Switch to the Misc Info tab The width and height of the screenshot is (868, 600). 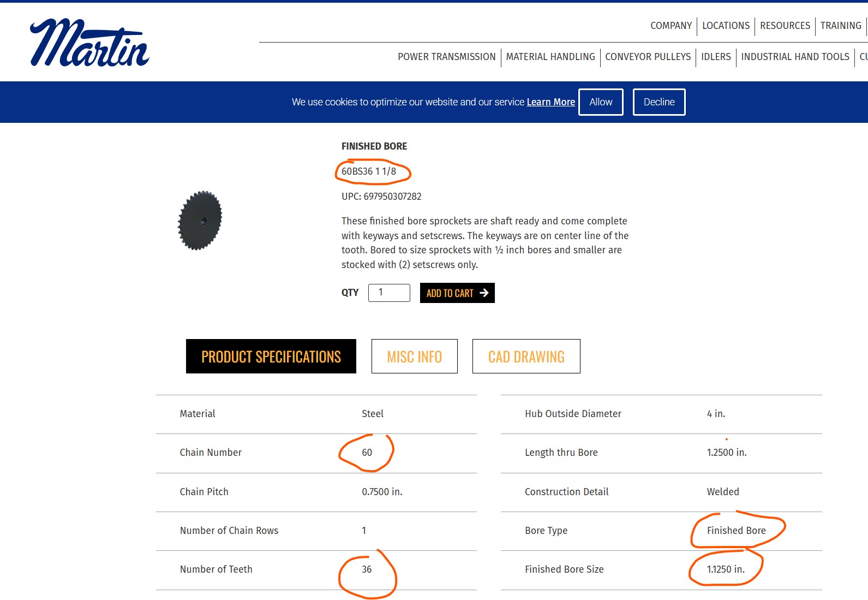[414, 357]
